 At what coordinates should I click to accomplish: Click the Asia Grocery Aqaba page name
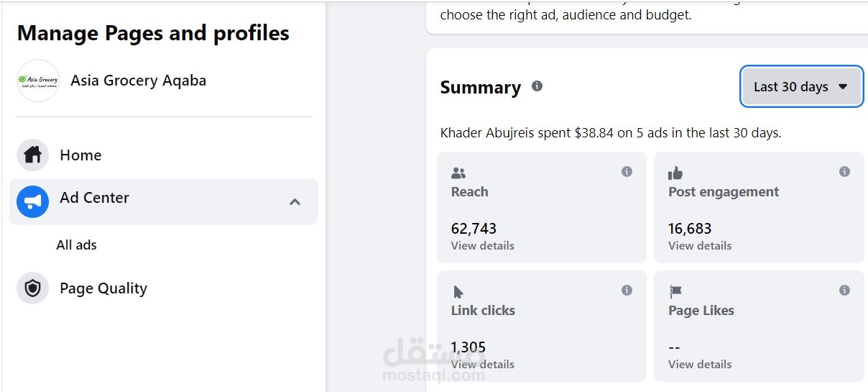pos(138,81)
